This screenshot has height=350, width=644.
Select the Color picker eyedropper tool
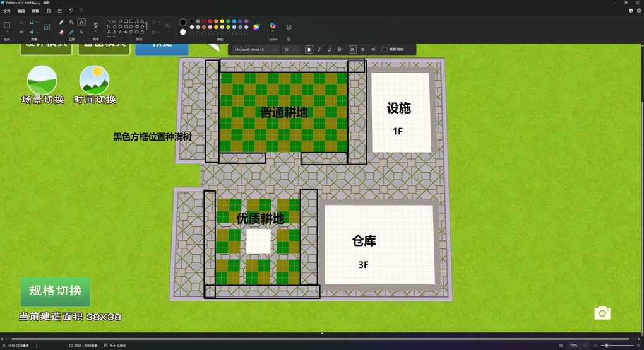pos(71,32)
